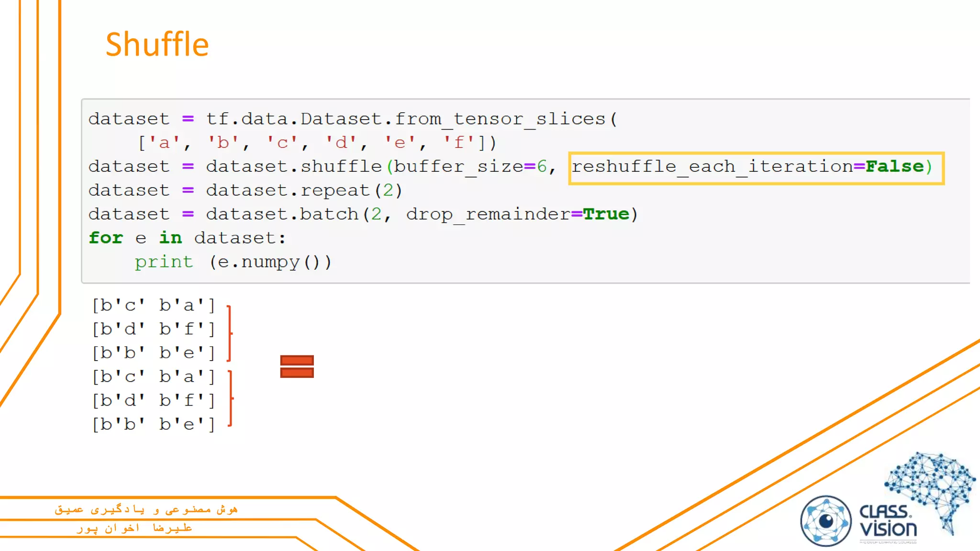Click the lower red bracket beside the output
The image size is (980, 551).
[x=230, y=398]
